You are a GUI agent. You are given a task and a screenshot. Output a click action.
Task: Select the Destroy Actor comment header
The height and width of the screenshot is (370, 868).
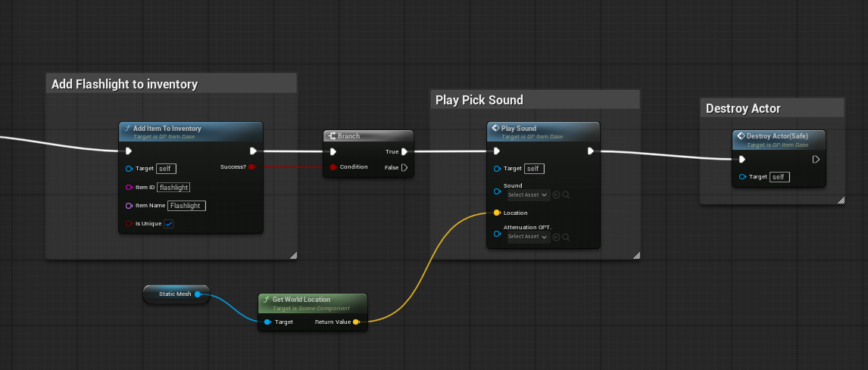(x=773, y=108)
